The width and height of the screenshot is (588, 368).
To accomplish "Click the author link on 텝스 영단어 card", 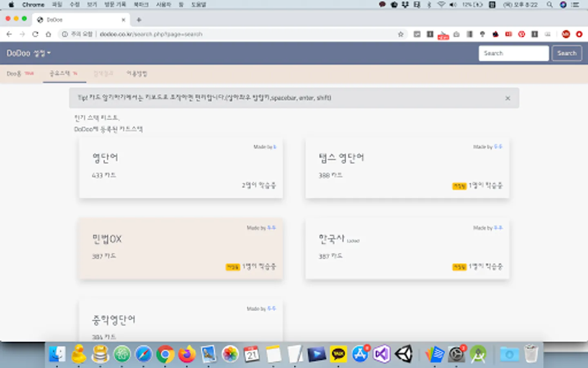I will (498, 146).
